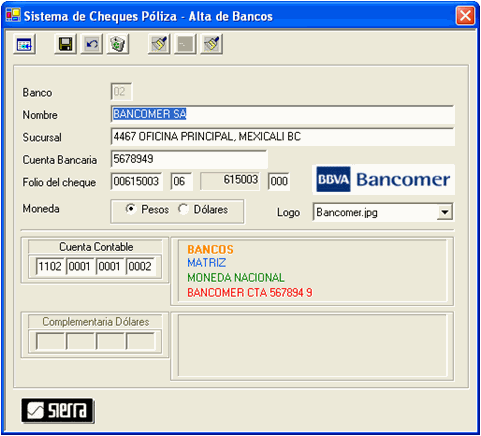This screenshot has width=481, height=436.
Task: Click the Nombre field with BANCOMER SA
Action: (282, 114)
